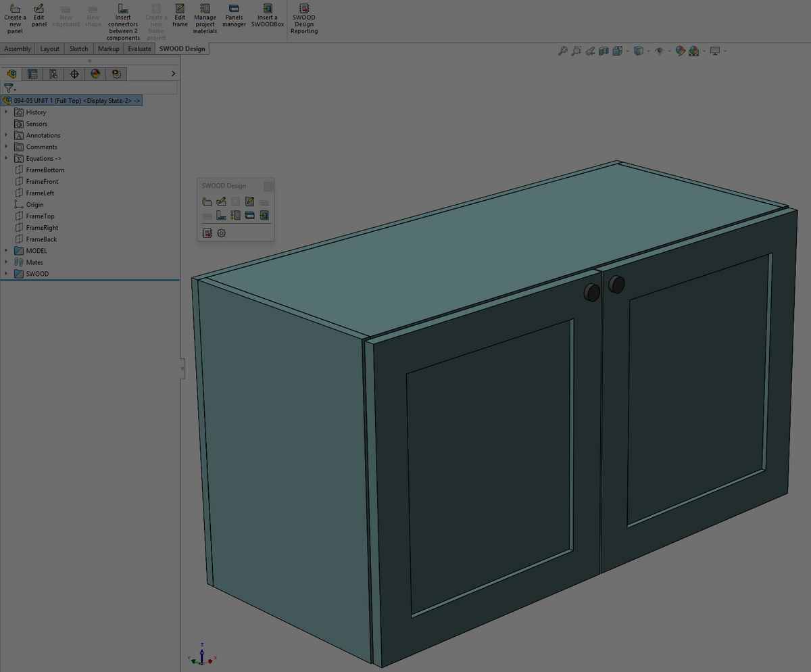This screenshot has height=672, width=811.
Task: Select Manage project materials tool
Action: click(x=205, y=19)
